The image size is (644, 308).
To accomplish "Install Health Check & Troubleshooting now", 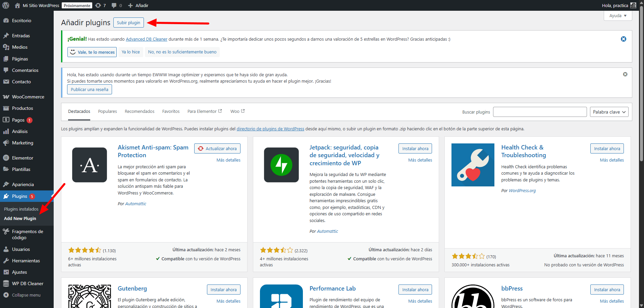I will [x=607, y=148].
